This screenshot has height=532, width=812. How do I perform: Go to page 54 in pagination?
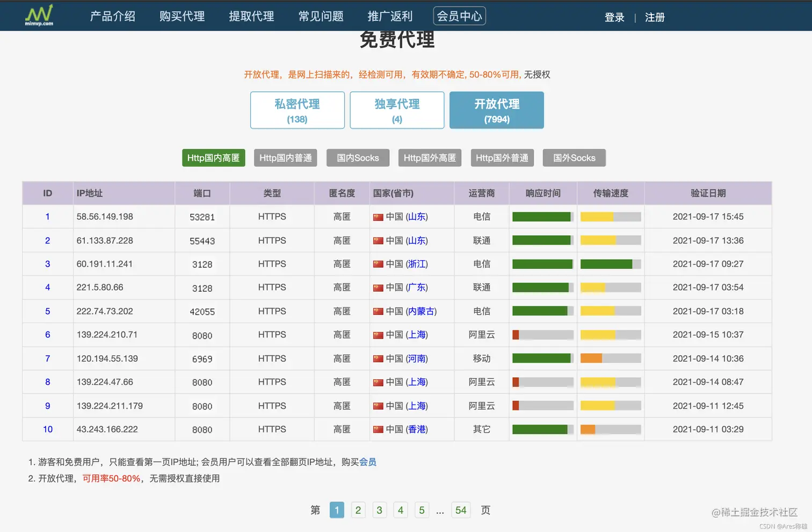click(x=461, y=510)
